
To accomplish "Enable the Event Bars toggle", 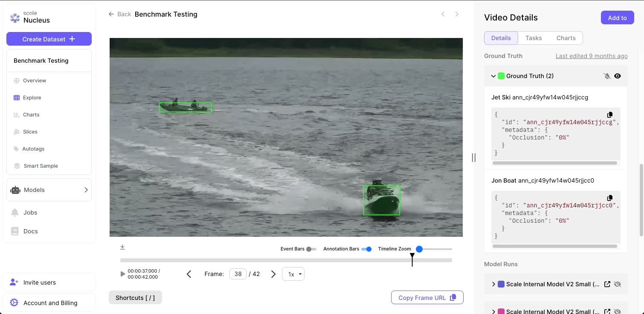I will [x=311, y=249].
